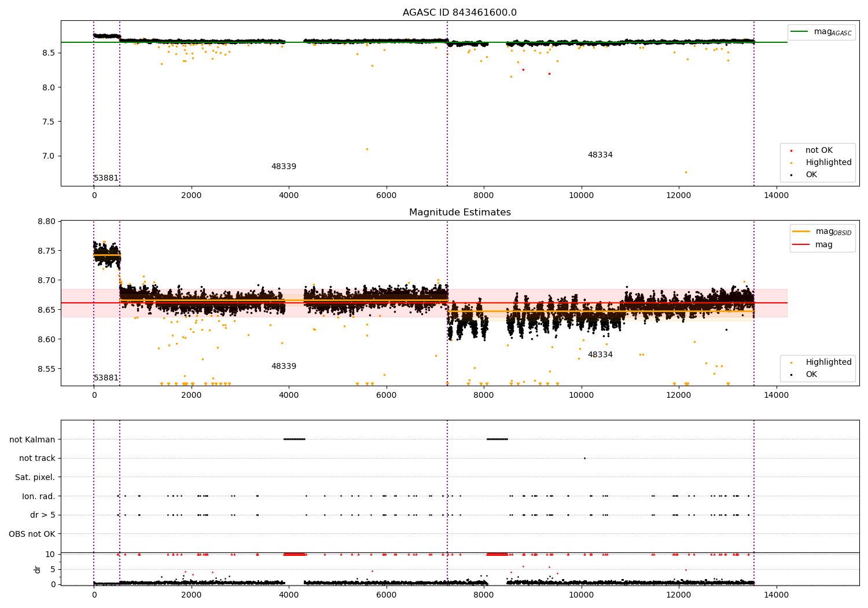Click the red line swatch labeled 'mag'
The width and height of the screenshot is (868, 608).
(801, 245)
